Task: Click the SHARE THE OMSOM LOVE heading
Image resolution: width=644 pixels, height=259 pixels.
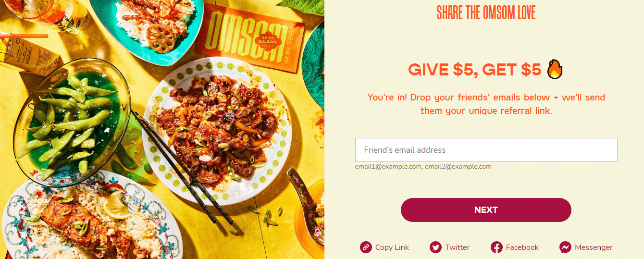Action: click(486, 13)
